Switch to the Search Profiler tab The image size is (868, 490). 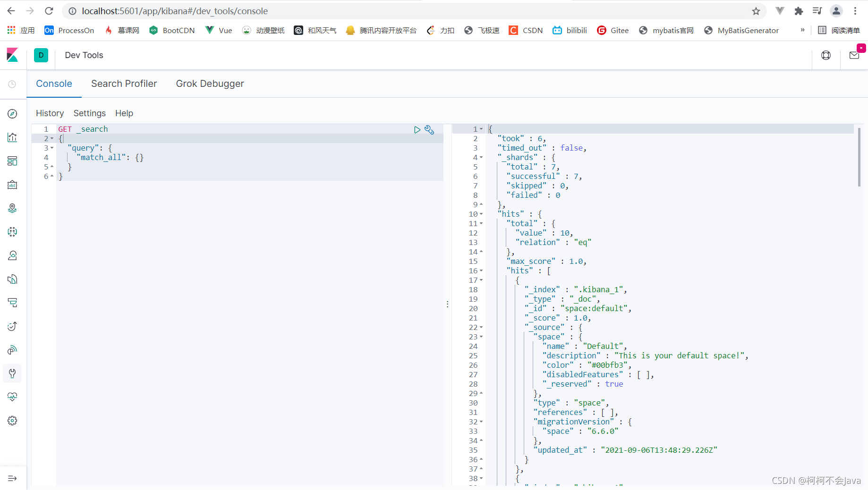pos(124,84)
